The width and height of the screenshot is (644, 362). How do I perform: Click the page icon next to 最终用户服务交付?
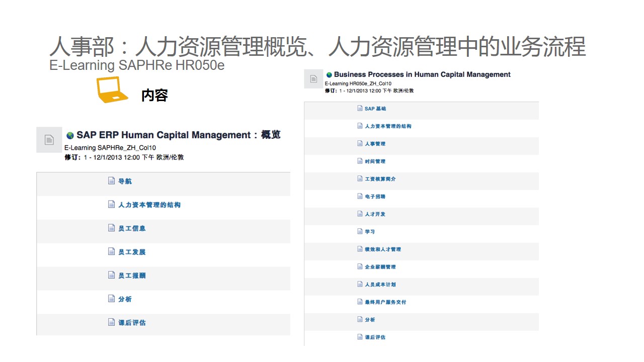[360, 302]
